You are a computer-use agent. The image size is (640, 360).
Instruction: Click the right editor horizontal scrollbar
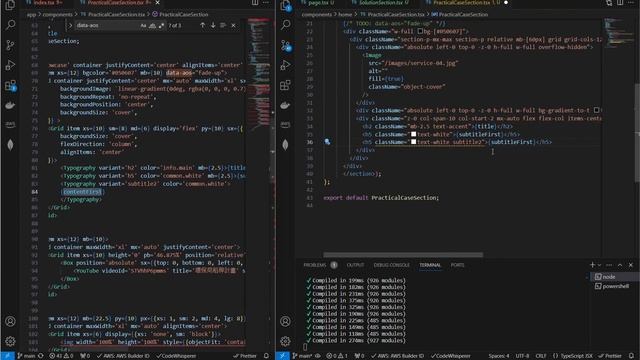click(403, 255)
